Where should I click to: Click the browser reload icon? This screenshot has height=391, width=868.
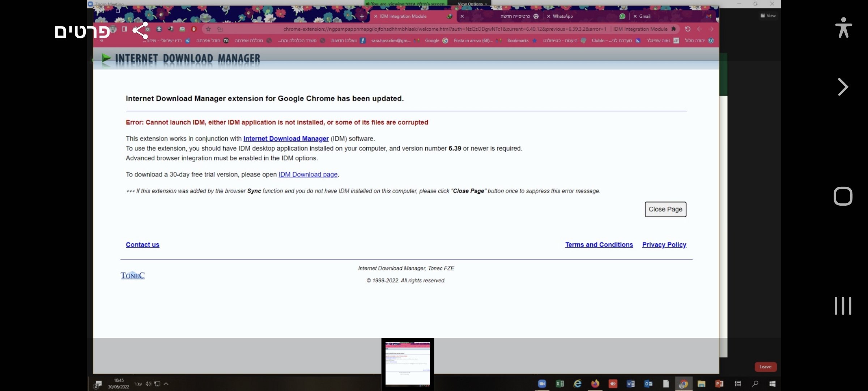pos(688,29)
